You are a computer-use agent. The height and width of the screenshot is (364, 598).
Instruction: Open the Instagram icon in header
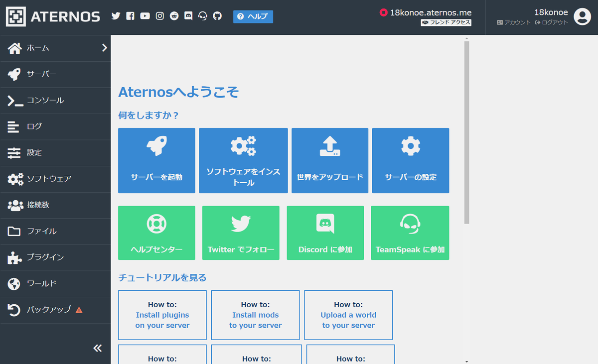[159, 16]
